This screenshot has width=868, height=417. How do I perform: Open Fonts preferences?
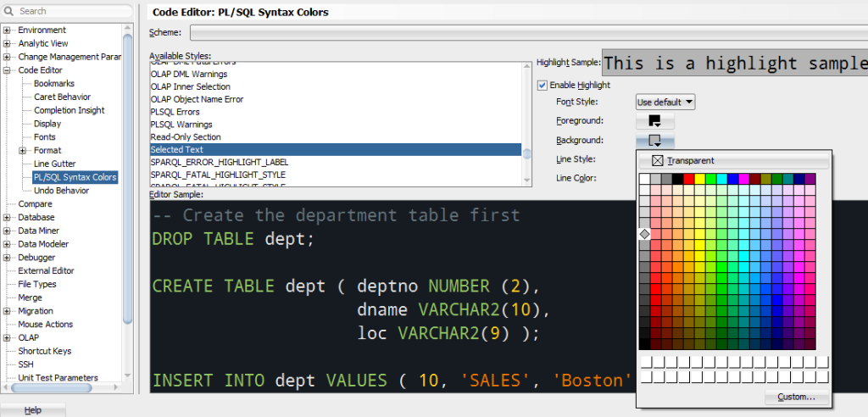(44, 136)
